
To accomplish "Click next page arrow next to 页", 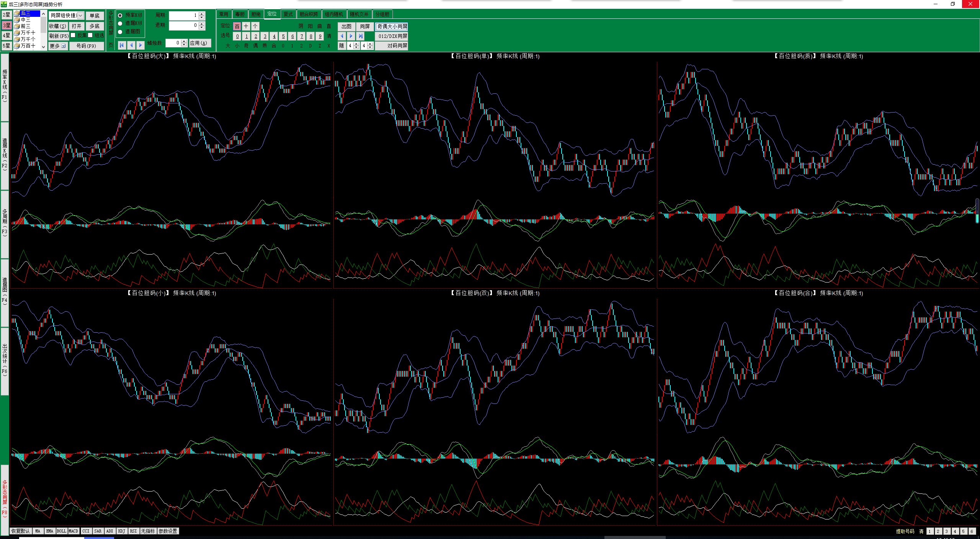I will [x=140, y=45].
